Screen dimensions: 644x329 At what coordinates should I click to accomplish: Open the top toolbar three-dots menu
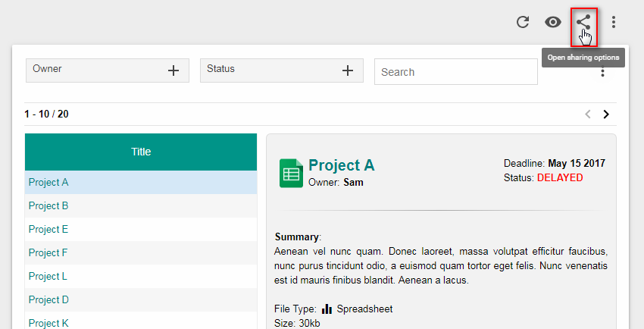pyautogui.click(x=613, y=22)
